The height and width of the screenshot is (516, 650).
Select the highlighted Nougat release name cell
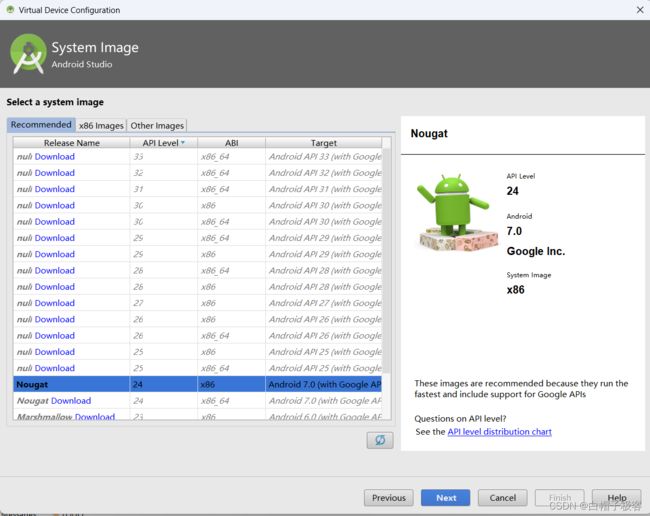71,384
